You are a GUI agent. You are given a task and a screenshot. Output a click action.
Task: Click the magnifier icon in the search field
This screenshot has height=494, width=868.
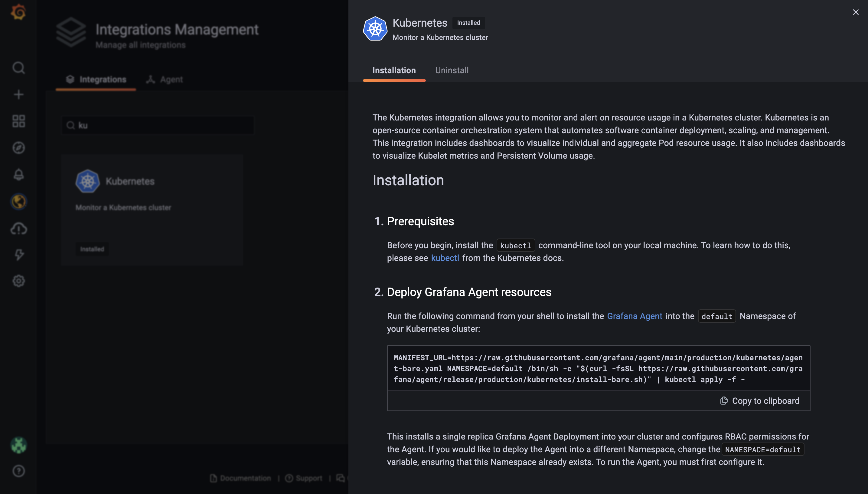tap(70, 125)
